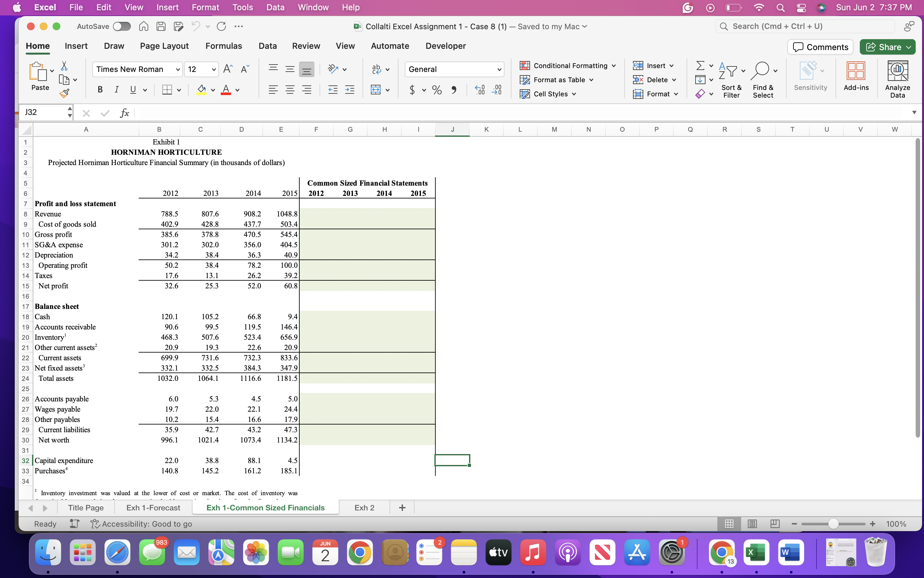
Task: Decrease font size with small A icon
Action: [245, 69]
